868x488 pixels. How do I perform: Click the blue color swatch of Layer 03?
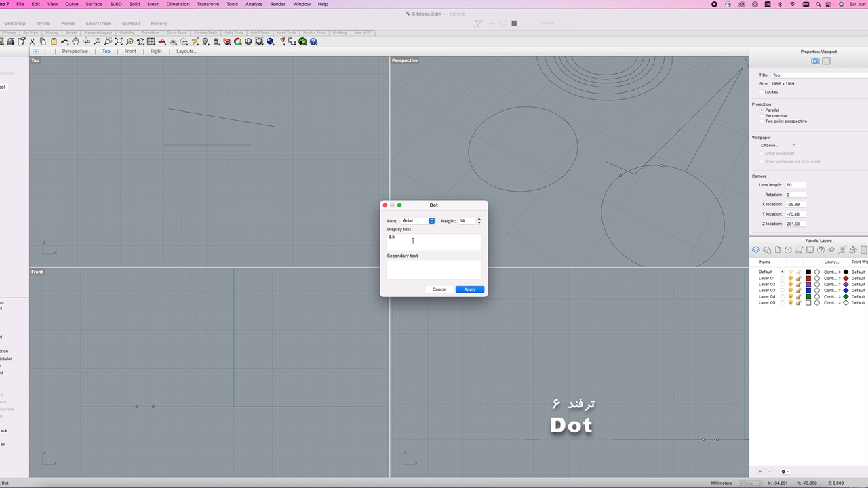click(808, 291)
